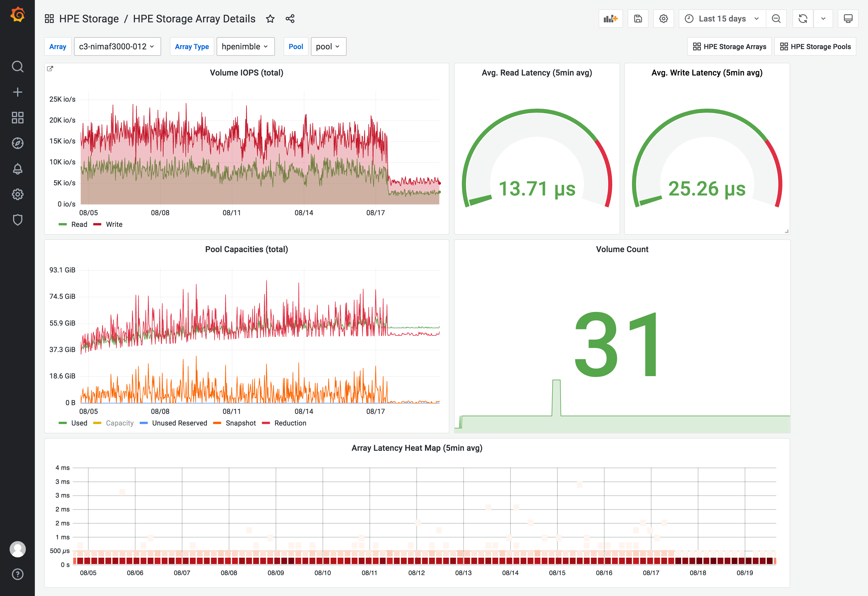This screenshot has height=596, width=868.
Task: Open the Array c3-nimaf3000-012 dropdown
Action: click(x=117, y=47)
